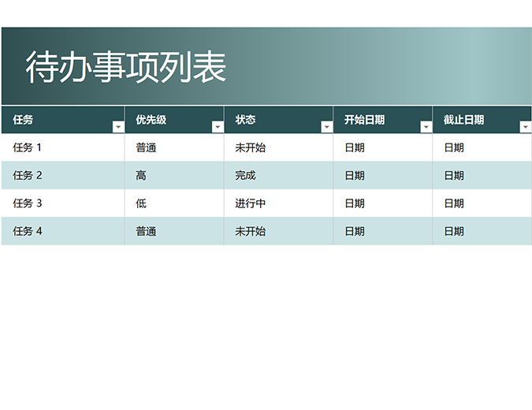Viewport: 532px width, 410px height.
Task: Open the 开始日期 column filter dropdown
Action: (x=426, y=127)
